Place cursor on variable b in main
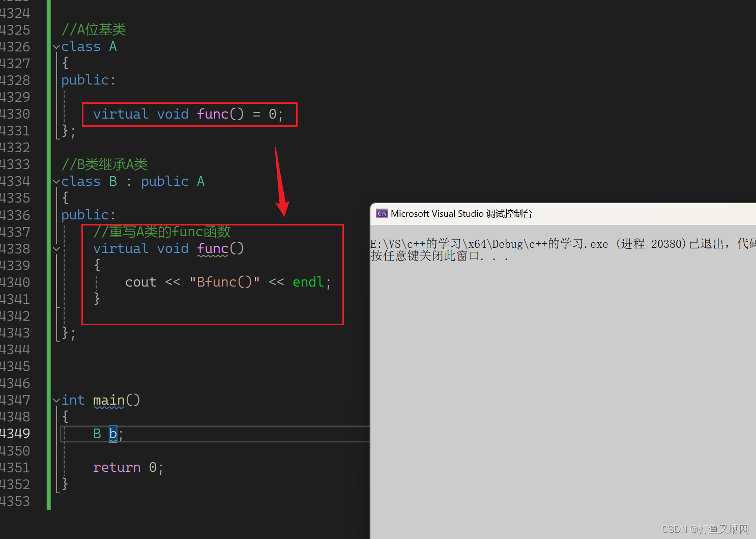 [x=113, y=434]
